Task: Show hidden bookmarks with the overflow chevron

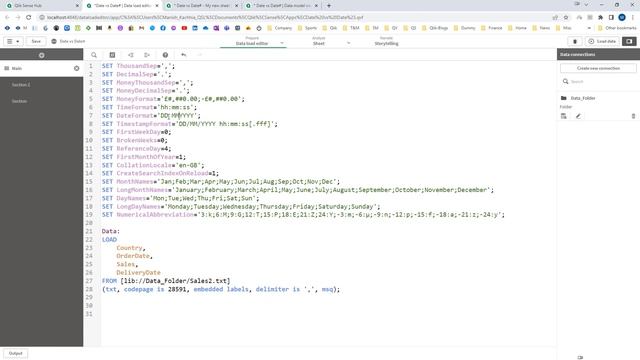Action: click(x=589, y=28)
